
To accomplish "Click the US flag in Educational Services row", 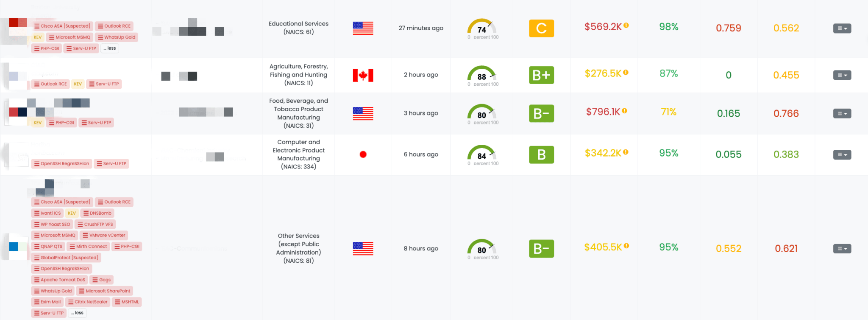I will pyautogui.click(x=363, y=28).
